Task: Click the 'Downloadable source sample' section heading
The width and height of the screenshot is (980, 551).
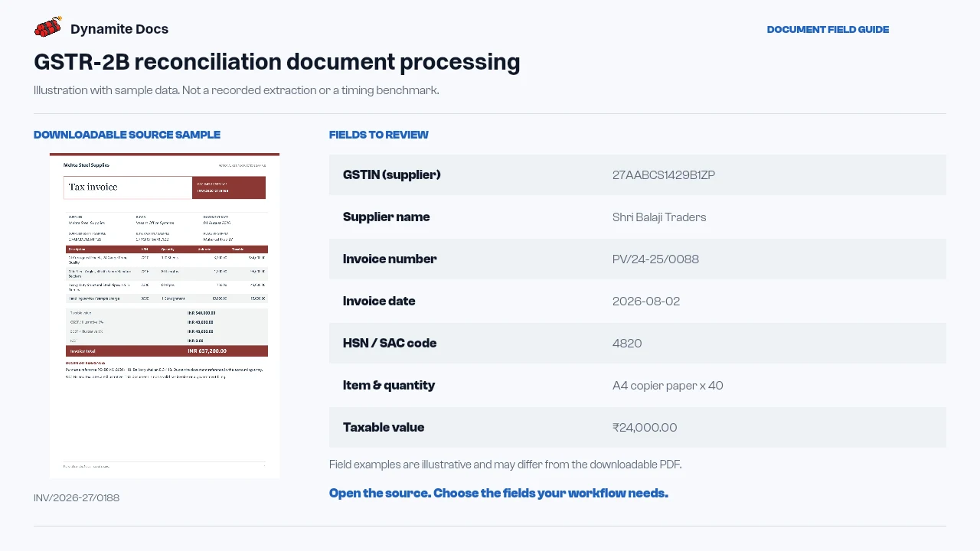Action: click(127, 135)
